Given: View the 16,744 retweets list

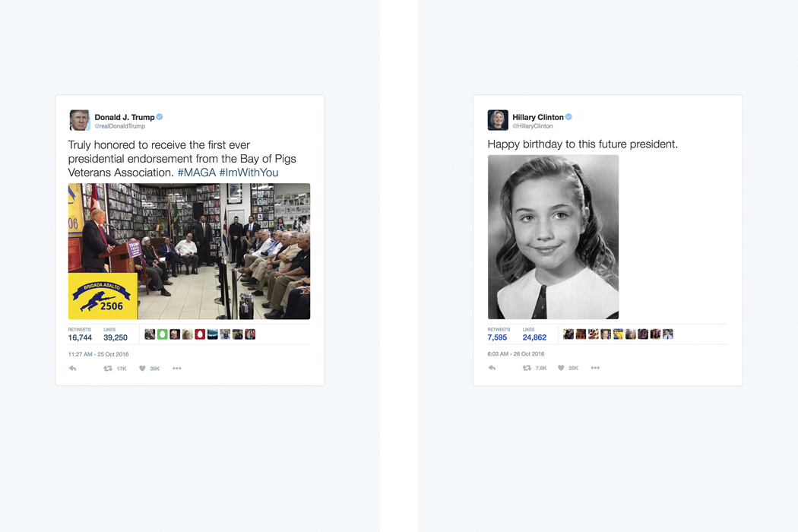Looking at the screenshot, I should pos(80,334).
